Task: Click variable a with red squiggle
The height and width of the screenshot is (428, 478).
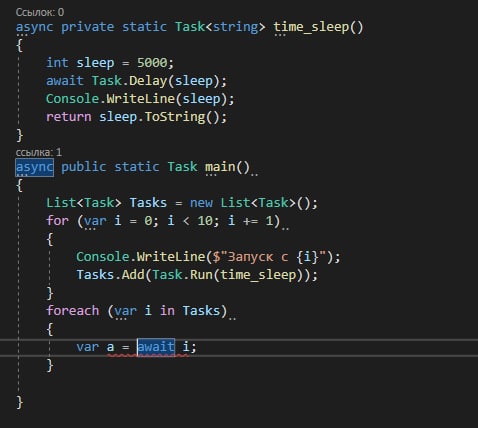Action: coord(110,347)
